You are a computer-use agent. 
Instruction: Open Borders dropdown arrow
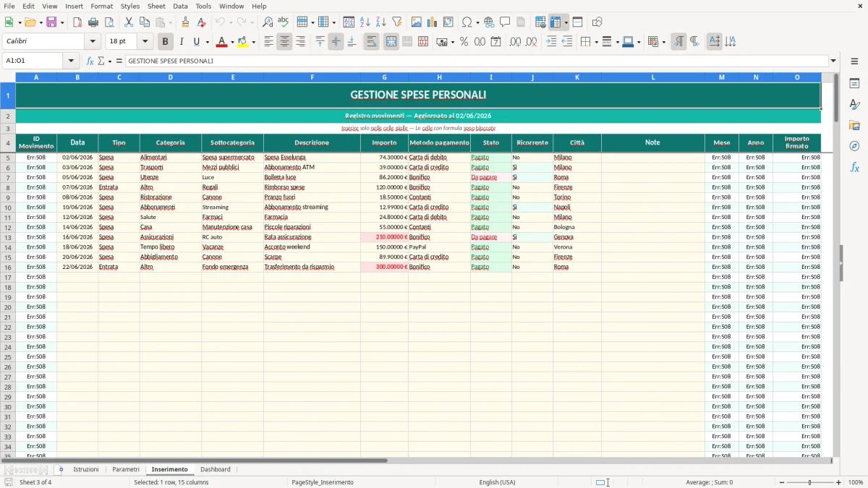click(x=596, y=42)
